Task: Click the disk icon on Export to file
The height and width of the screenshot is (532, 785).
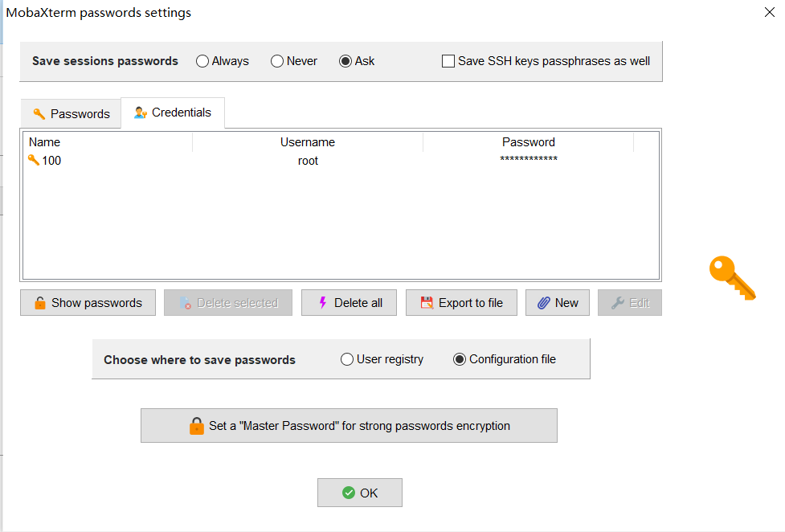Action: pos(427,303)
